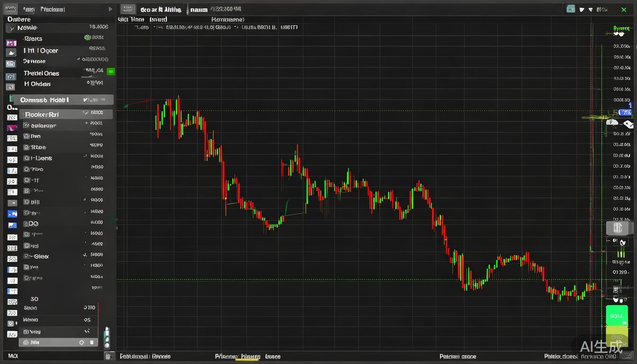Click the grey square icon left of chart title
The height and width of the screenshot is (364, 637).
click(x=127, y=9)
